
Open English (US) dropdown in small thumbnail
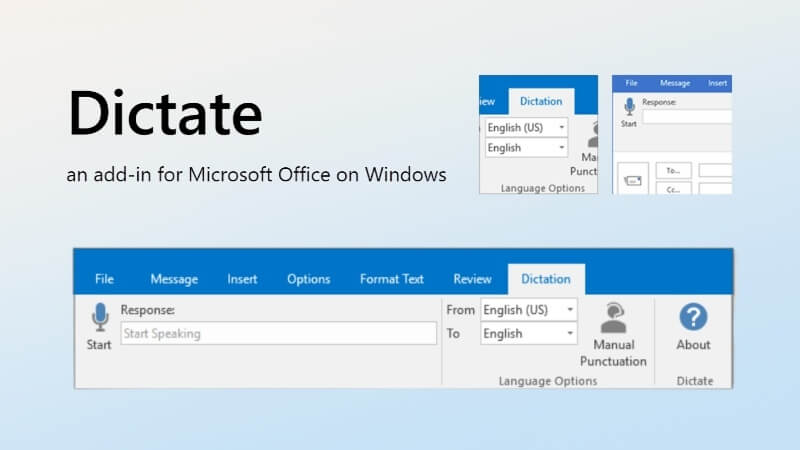[x=526, y=128]
